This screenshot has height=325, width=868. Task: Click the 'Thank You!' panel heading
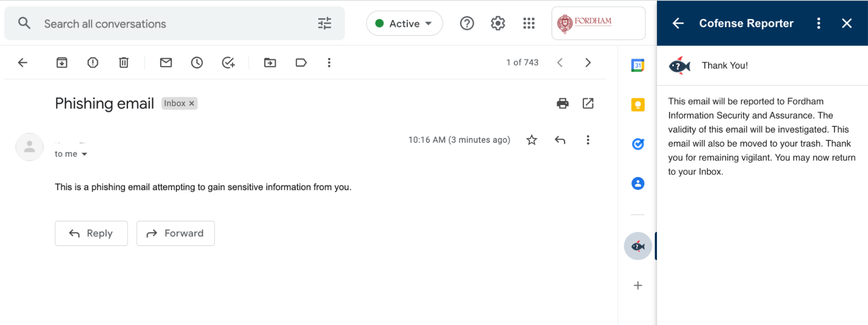pos(725,66)
